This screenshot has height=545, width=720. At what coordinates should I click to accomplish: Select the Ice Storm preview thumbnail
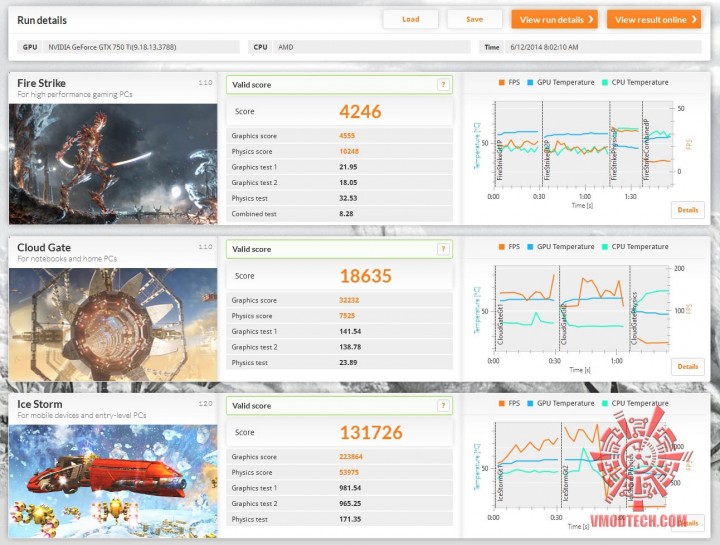click(113, 481)
